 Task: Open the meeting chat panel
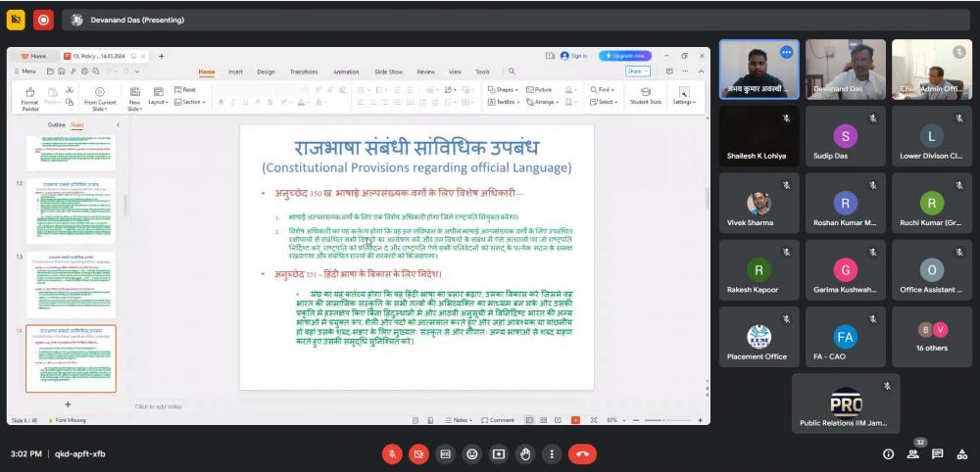point(937,454)
